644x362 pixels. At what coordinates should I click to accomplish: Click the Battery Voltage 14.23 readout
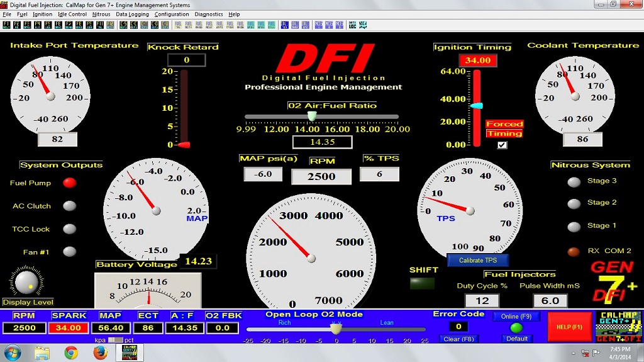click(198, 261)
